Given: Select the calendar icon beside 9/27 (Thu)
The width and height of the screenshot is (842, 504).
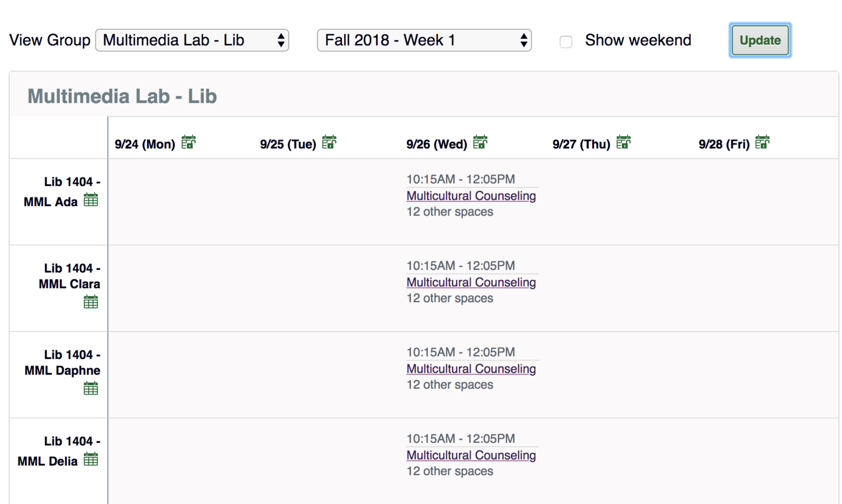Looking at the screenshot, I should tap(622, 141).
